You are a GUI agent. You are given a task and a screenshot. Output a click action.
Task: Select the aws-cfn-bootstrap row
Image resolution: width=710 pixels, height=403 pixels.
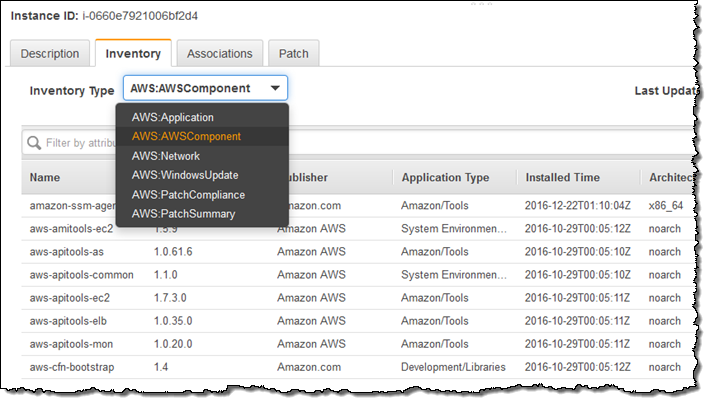[358, 367]
